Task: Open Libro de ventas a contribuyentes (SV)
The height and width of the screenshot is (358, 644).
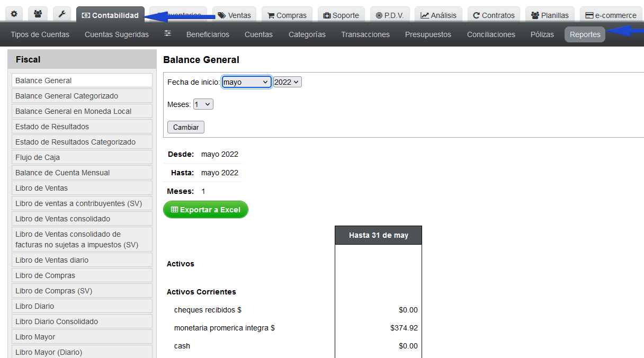Action: [82, 203]
